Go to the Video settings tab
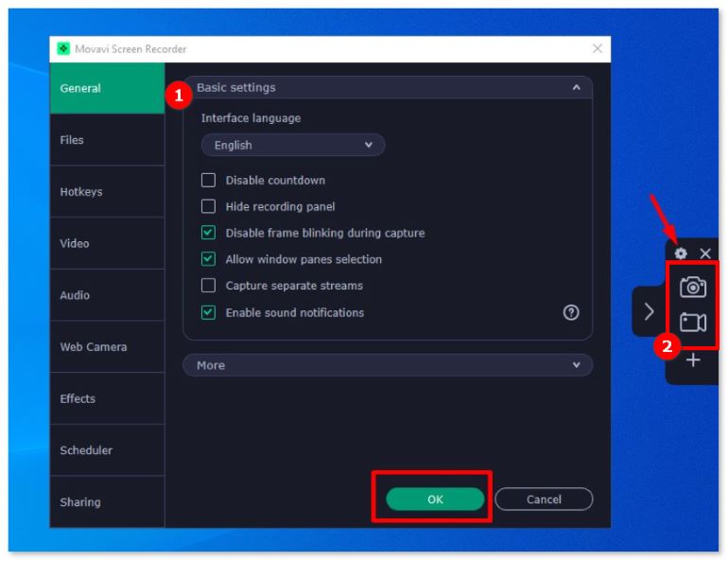Viewport: 728px width, 561px height. (x=107, y=243)
